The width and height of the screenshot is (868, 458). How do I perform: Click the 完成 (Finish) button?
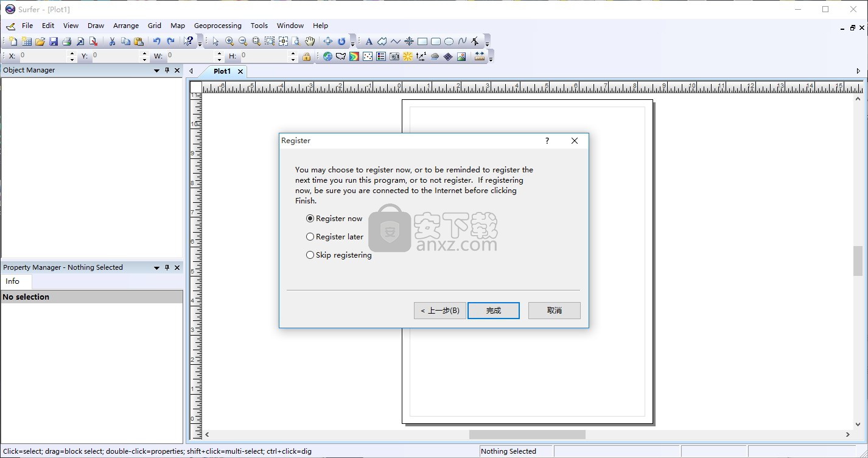tap(494, 311)
